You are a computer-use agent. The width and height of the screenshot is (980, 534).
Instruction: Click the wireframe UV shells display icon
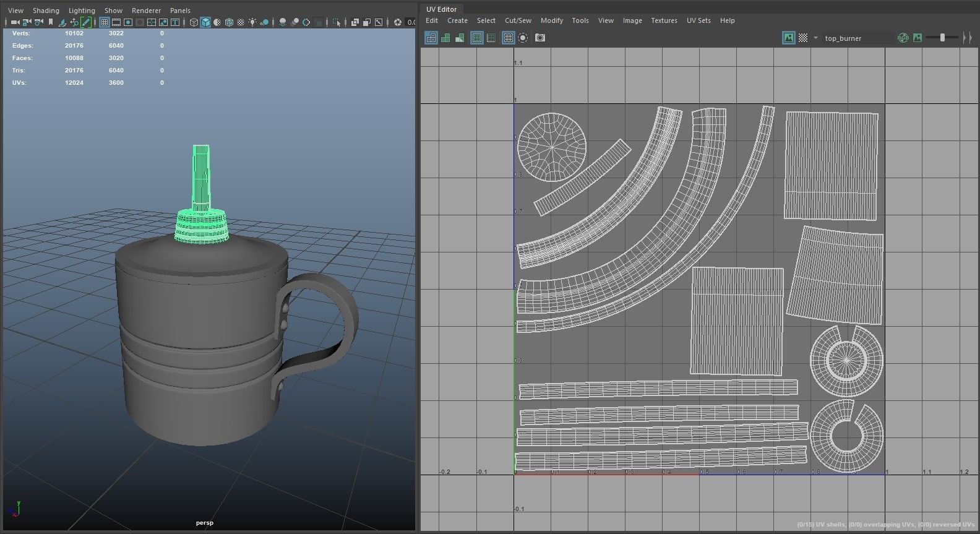431,38
